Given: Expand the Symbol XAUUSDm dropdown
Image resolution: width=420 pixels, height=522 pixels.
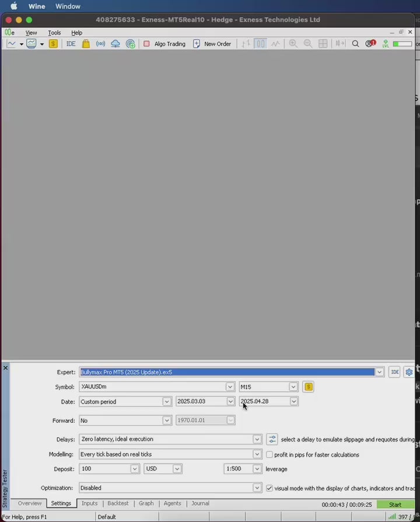Looking at the screenshot, I should pos(230,387).
